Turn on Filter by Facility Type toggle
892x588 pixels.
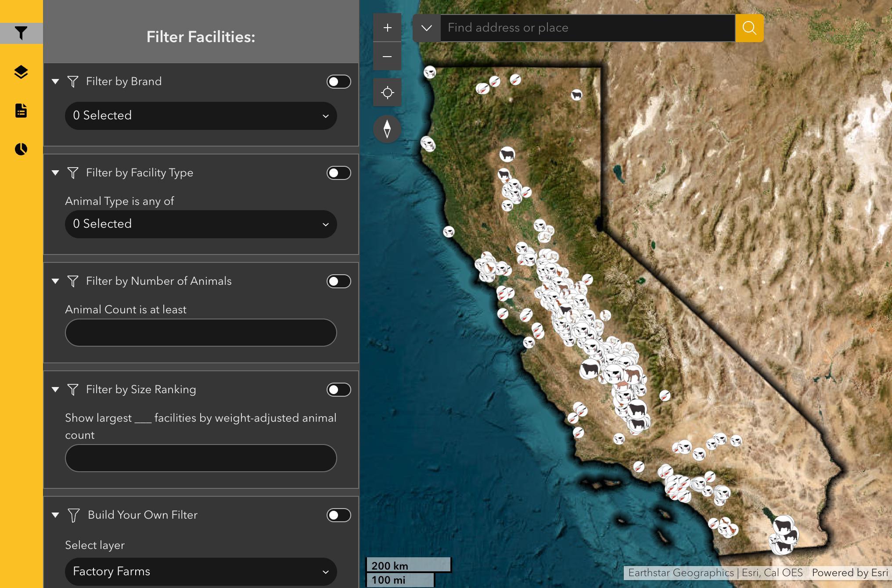[x=338, y=173]
